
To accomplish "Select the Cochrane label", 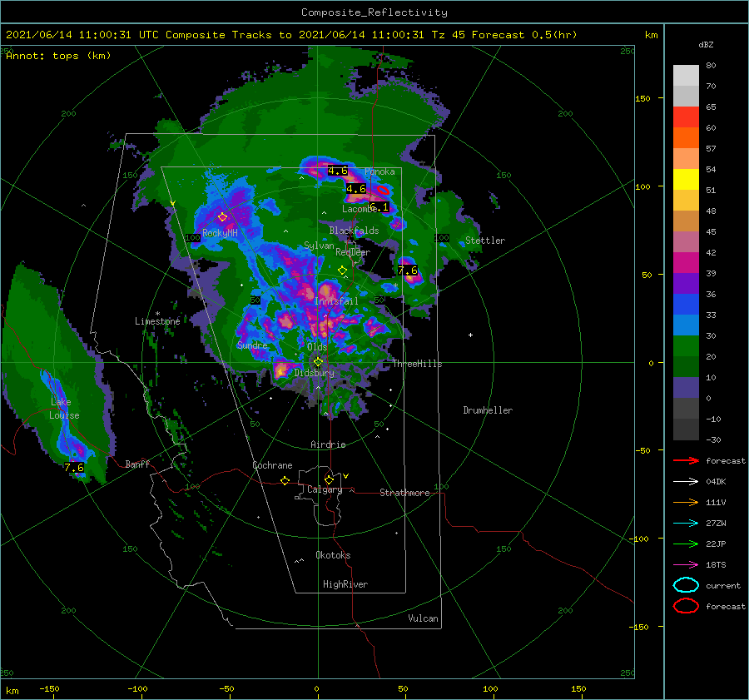I will coord(272,465).
